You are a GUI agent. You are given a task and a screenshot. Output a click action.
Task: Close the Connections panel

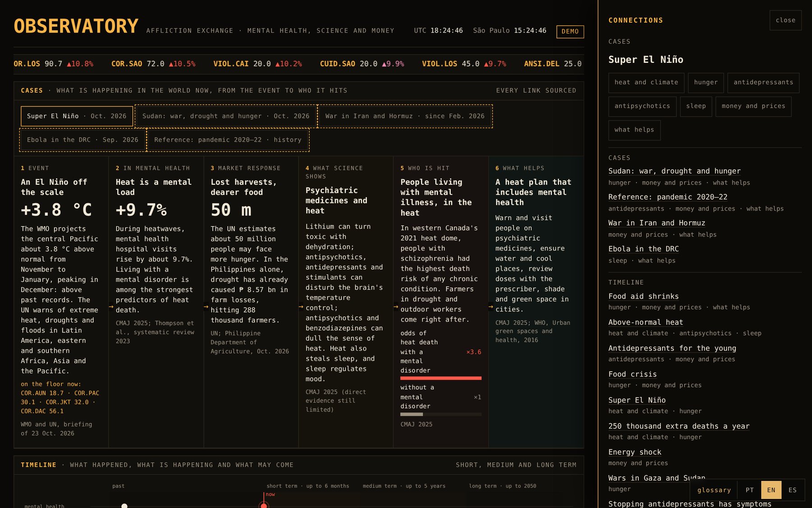click(785, 20)
